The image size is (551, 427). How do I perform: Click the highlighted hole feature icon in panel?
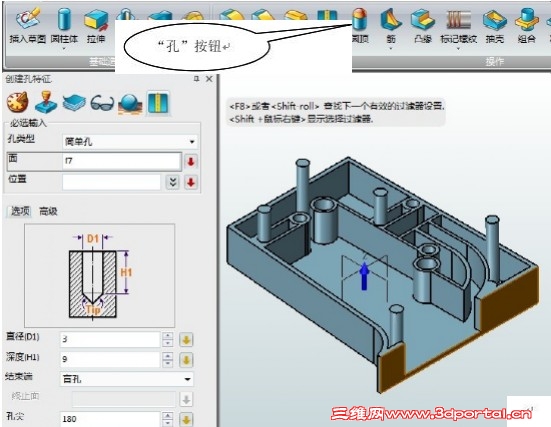click(158, 103)
